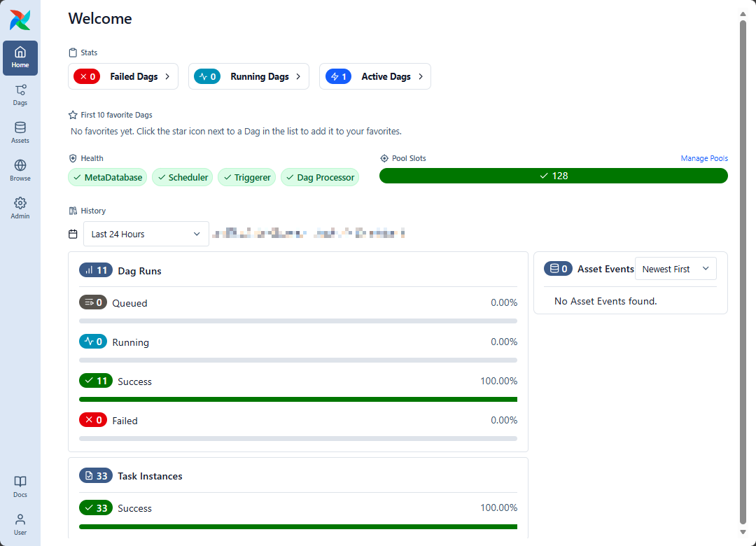The width and height of the screenshot is (756, 546).
Task: Open the Browse globe menu
Action: coord(20,171)
